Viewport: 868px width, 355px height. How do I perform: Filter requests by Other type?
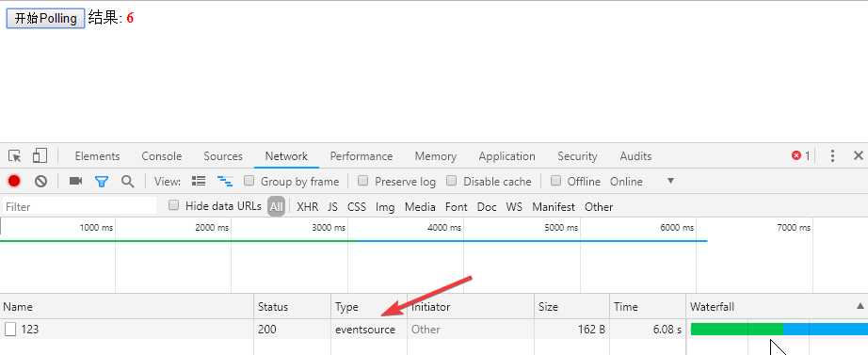click(x=599, y=207)
